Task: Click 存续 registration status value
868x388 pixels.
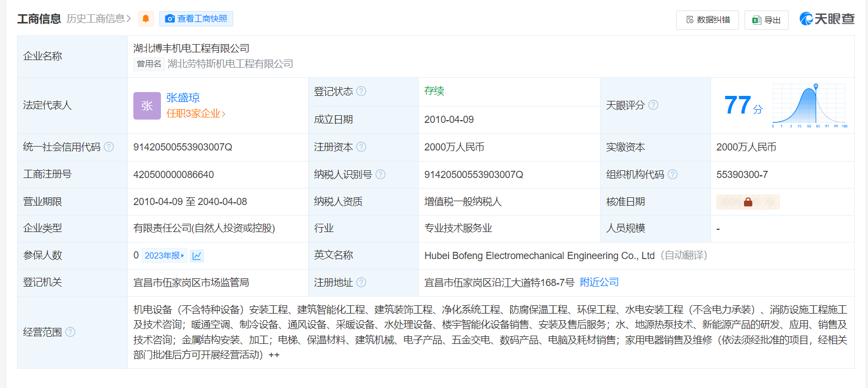Action: point(434,91)
